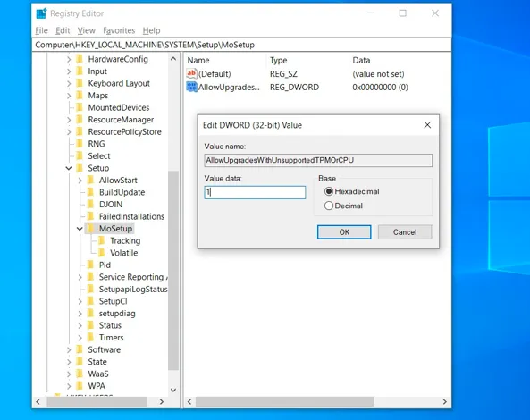Click the SetupCl folder icon
Screen dimensions: 530x420
tap(90, 301)
